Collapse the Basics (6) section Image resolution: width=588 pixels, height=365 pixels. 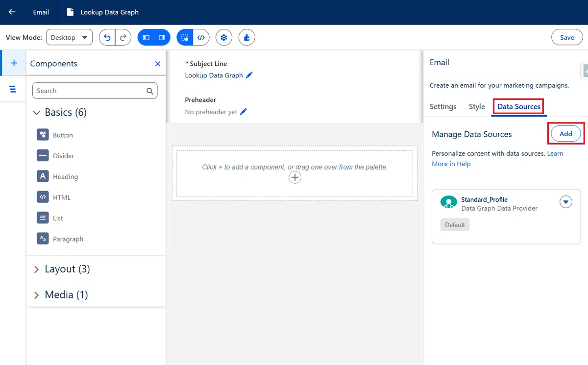[x=36, y=113]
